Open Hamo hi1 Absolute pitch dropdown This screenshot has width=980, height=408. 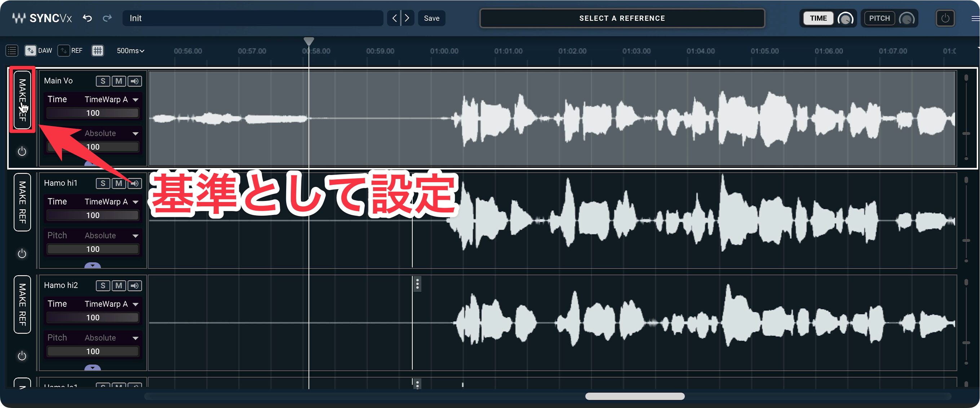(x=111, y=236)
